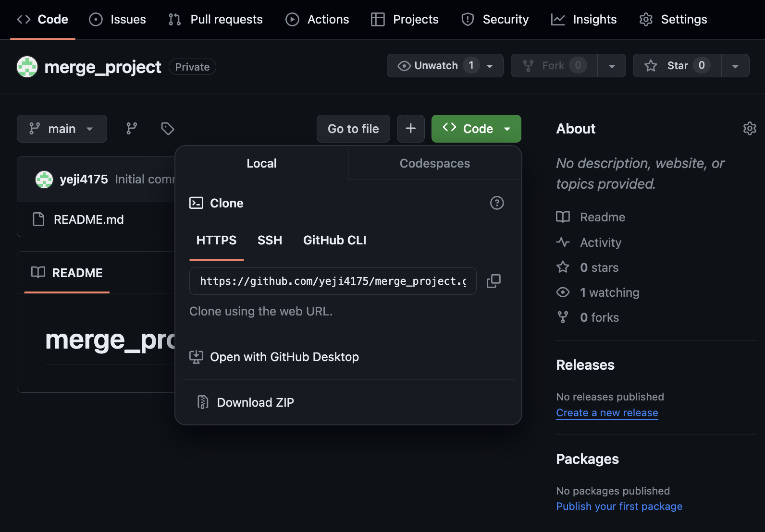765x532 pixels.
Task: Click the merge_project repository avatar
Action: click(27, 67)
